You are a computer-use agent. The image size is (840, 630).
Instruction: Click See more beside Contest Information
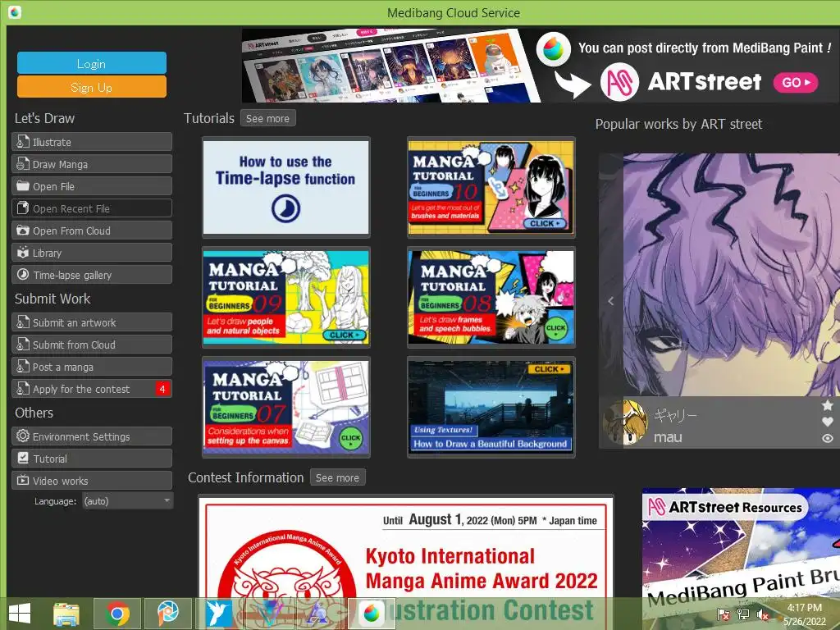(x=337, y=477)
